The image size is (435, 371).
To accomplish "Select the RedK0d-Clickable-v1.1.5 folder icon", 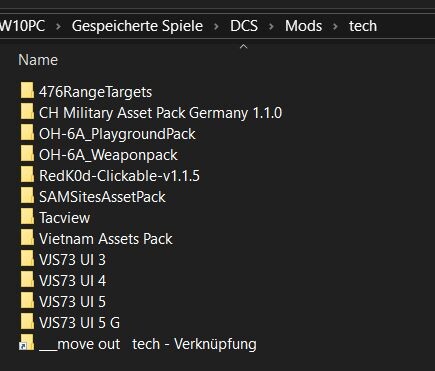I will coord(27,175).
